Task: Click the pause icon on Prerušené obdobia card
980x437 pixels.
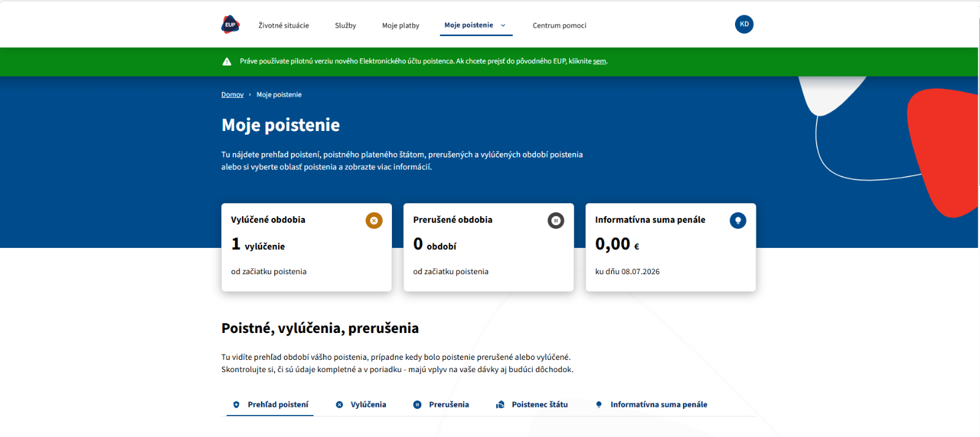Action: pyautogui.click(x=556, y=220)
